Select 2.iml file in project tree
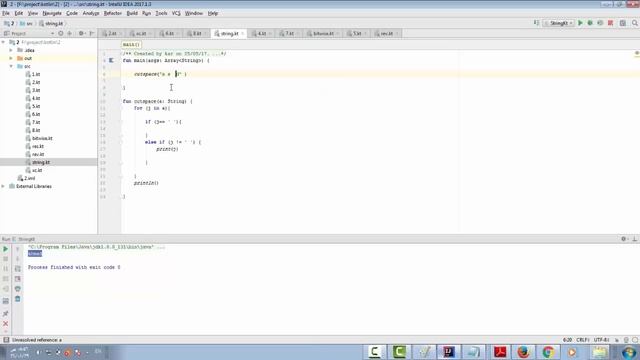Screen dimensions: 640x360 [x=29, y=178]
